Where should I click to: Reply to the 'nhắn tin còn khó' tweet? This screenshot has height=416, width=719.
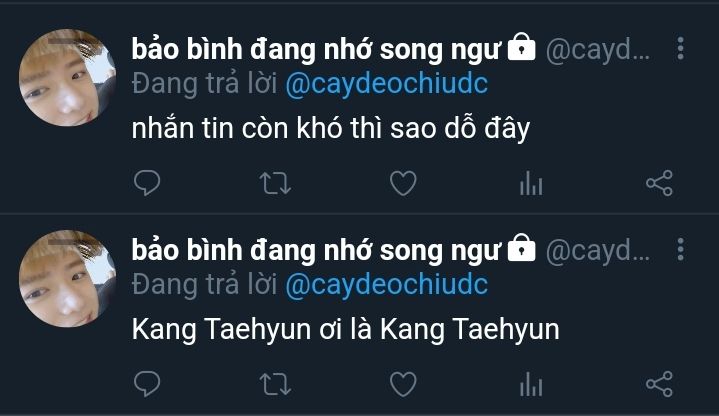(x=147, y=183)
